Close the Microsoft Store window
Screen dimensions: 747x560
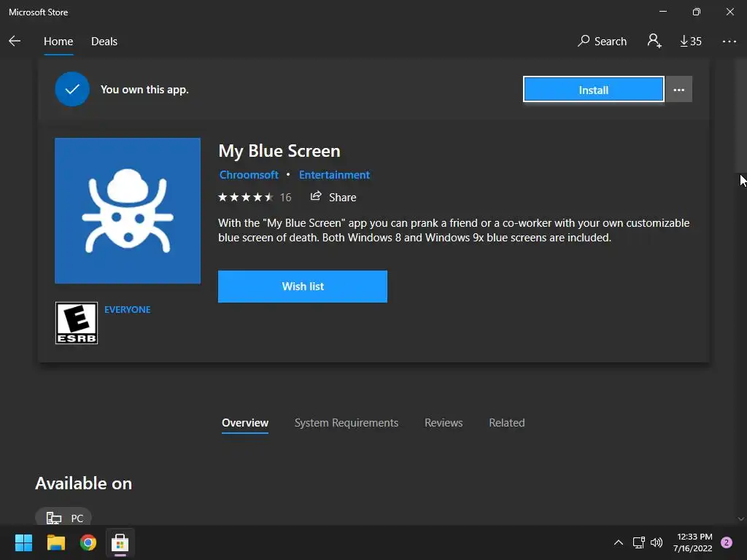pyautogui.click(x=729, y=12)
